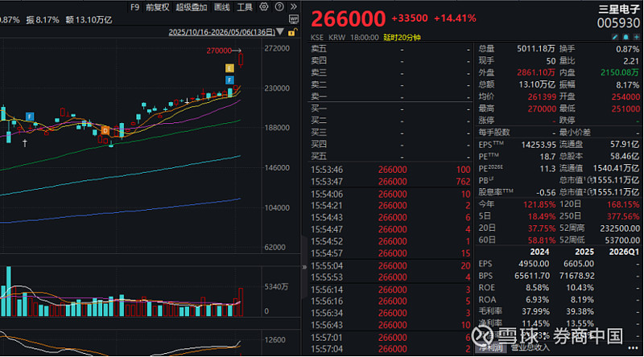Click trade row at 15:57:04
Viewport: 644px width, 357px height.
point(390,349)
